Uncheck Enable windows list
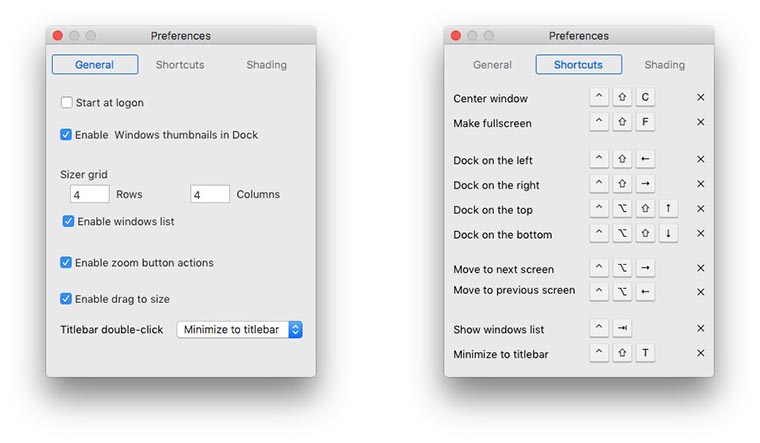The image size is (760, 443). (x=69, y=221)
